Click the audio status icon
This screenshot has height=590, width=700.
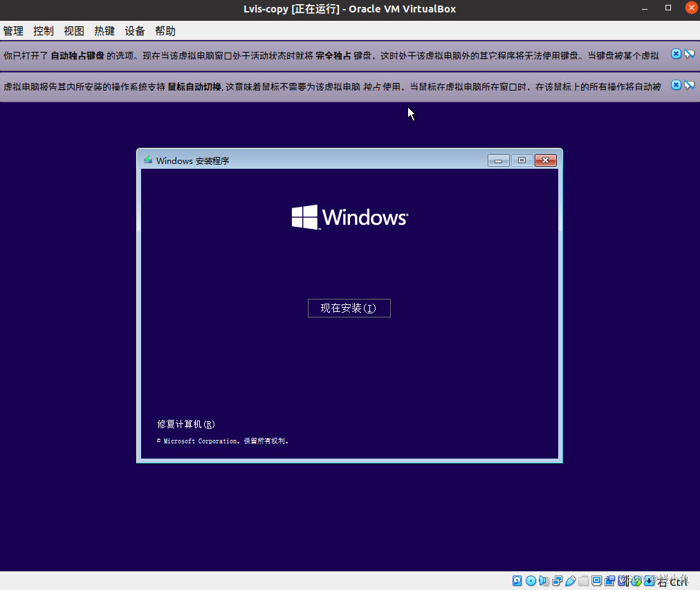pos(544,580)
